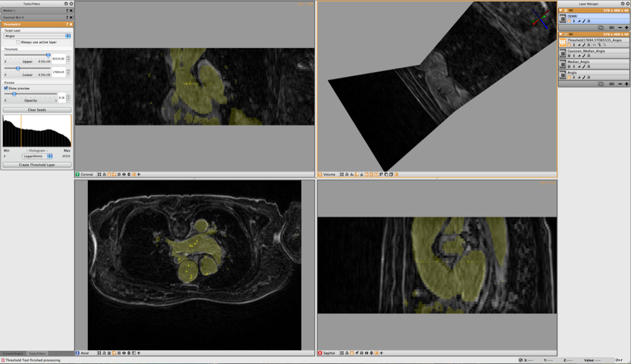This screenshot has width=631, height=364.
Task: Switch to Tools/Filters tab
Action: [37, 354]
